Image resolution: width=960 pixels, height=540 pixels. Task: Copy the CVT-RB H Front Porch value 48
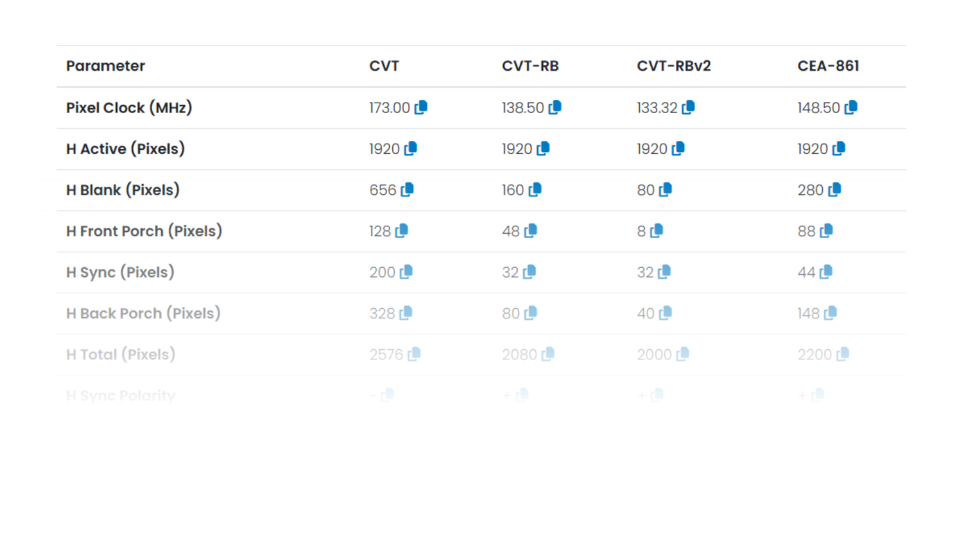[x=530, y=230]
